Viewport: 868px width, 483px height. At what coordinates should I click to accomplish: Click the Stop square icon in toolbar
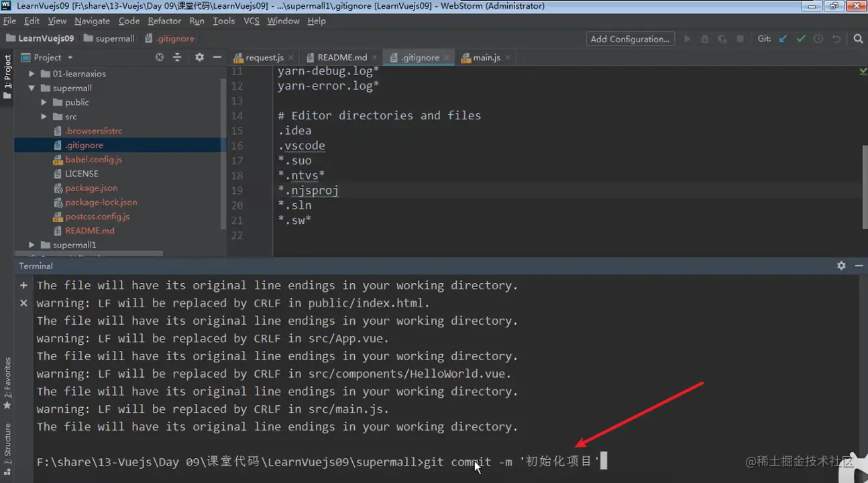coord(740,39)
